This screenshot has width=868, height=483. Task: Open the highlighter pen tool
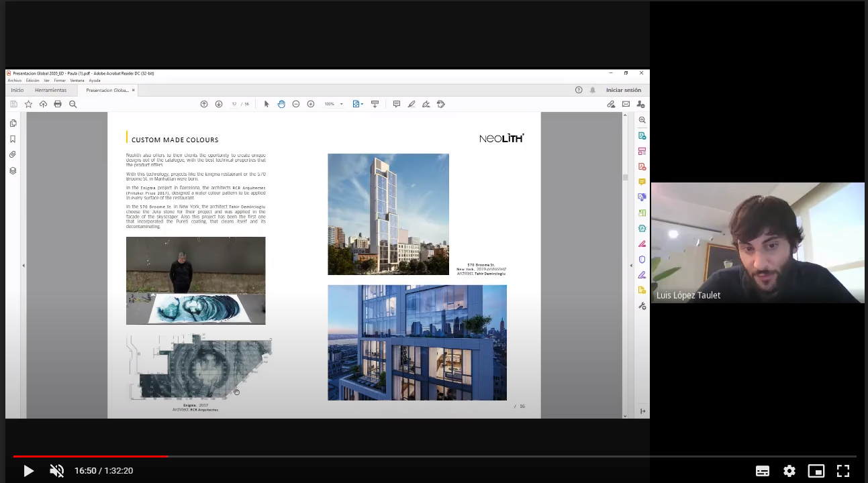point(412,104)
